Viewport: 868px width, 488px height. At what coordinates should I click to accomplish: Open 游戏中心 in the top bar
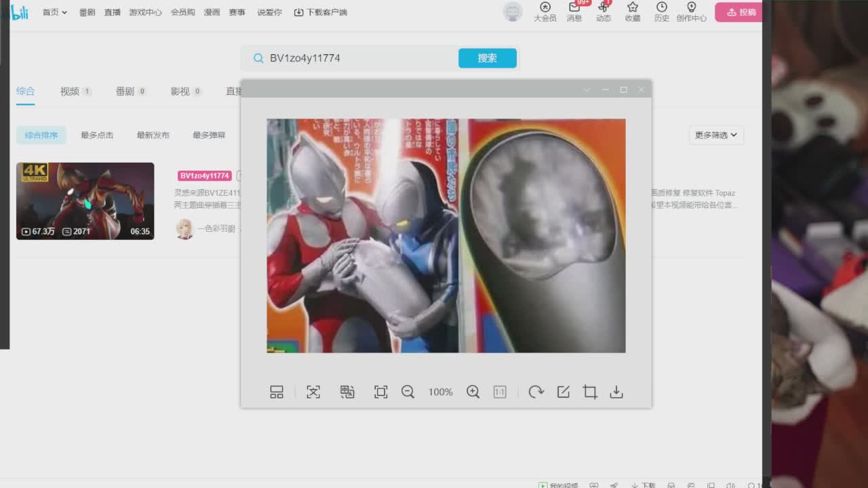[x=146, y=12]
